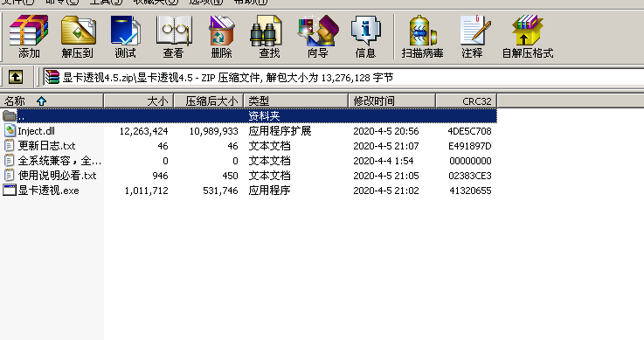
Task: Click CRC32 value 02383CE3
Action: pyautogui.click(x=470, y=176)
